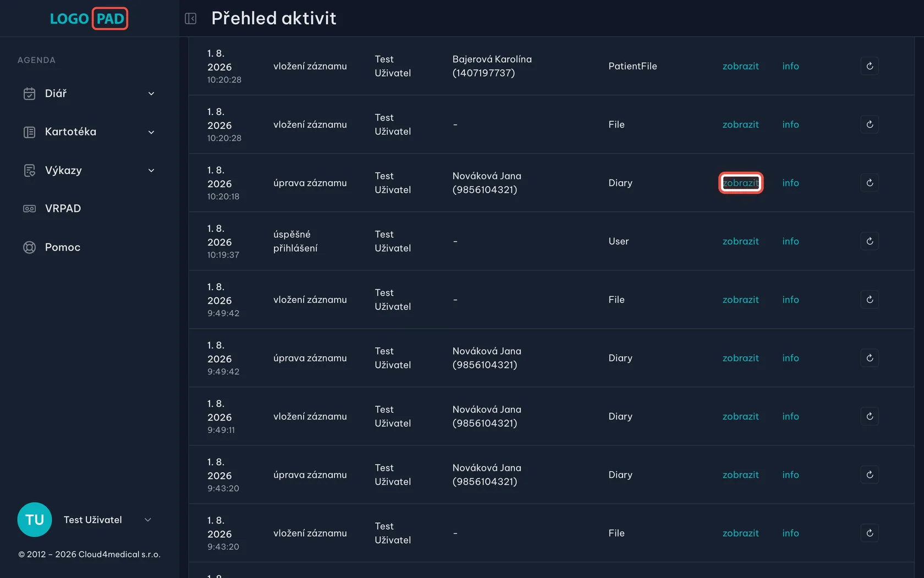Open info for the 9:49:42 File row
924x578 pixels.
click(790, 299)
